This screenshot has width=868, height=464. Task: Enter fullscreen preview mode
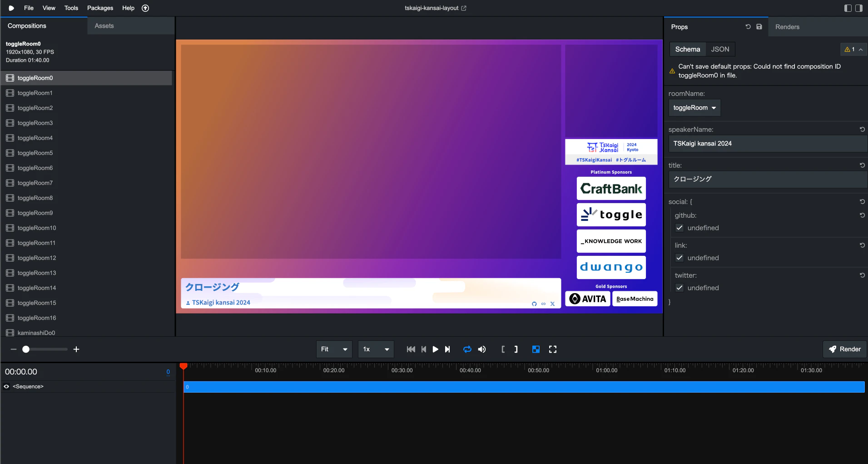[552, 349]
